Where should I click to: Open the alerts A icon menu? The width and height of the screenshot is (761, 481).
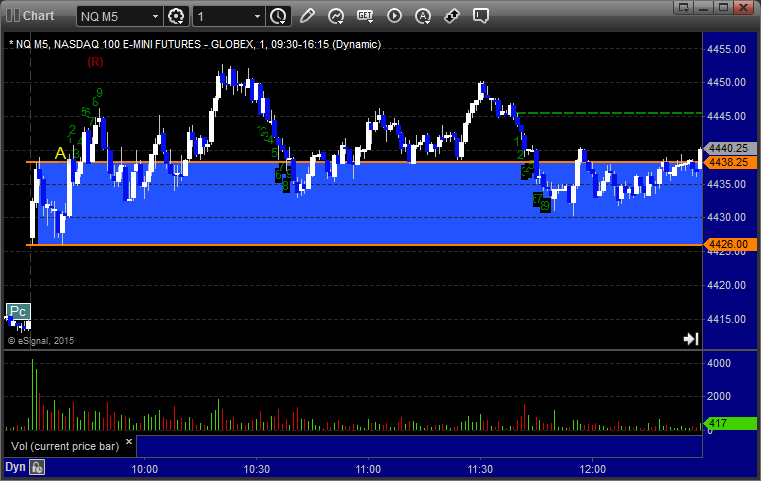pyautogui.click(x=423, y=16)
